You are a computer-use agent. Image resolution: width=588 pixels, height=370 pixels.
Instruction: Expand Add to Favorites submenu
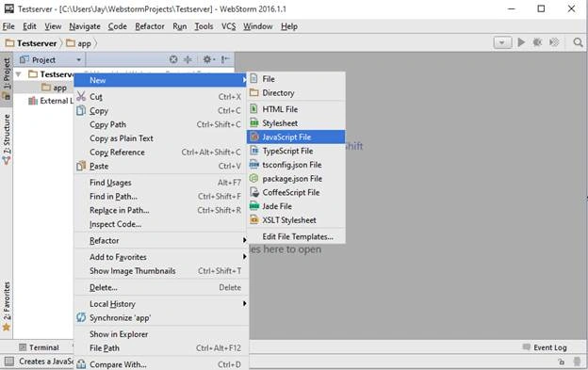pyautogui.click(x=161, y=257)
